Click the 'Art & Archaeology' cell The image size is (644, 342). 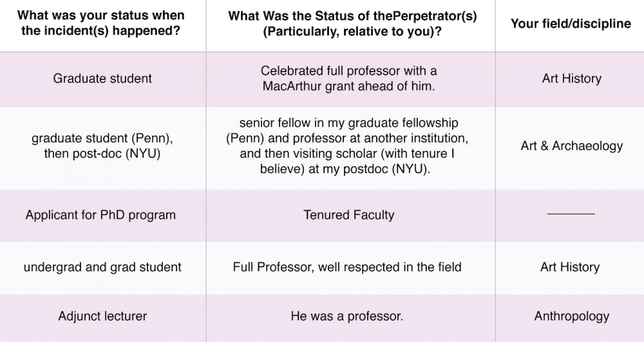(x=571, y=146)
